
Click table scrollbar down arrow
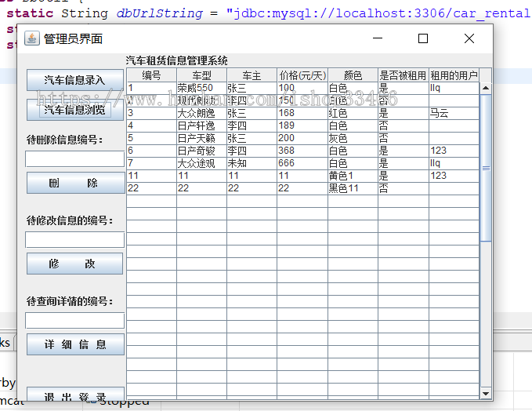click(x=486, y=394)
